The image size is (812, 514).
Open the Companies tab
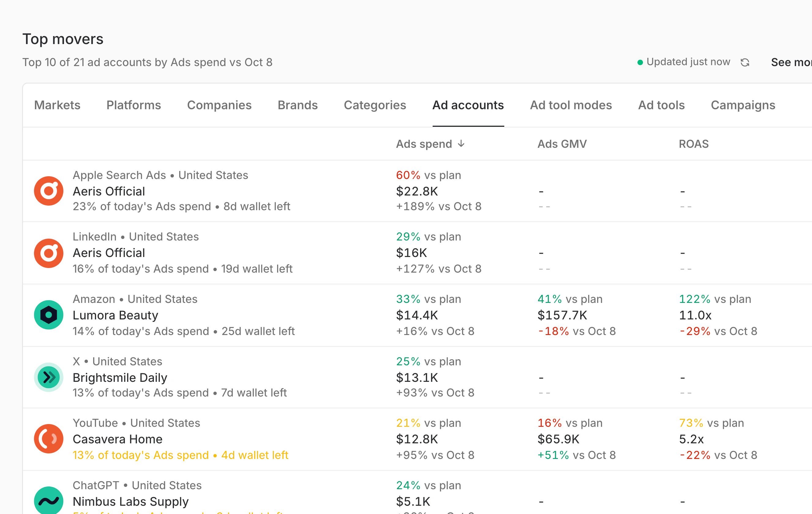[x=219, y=105]
